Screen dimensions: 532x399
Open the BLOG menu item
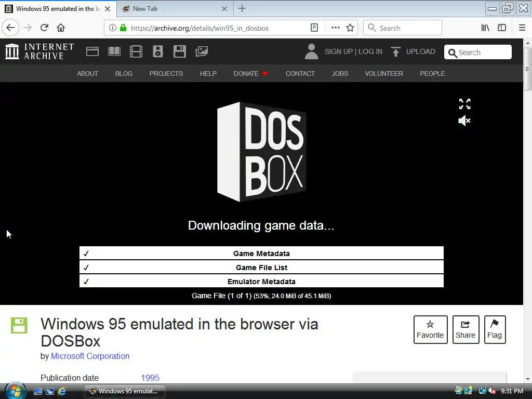tap(124, 74)
